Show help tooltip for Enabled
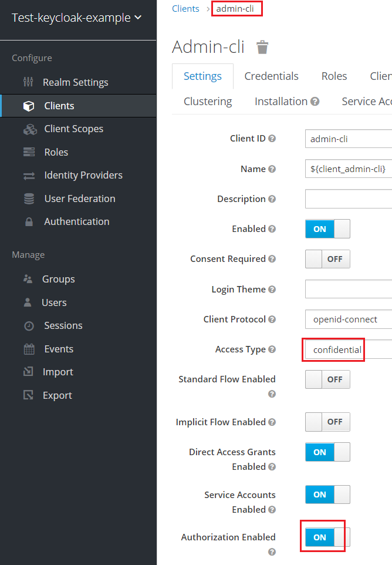 (272, 229)
